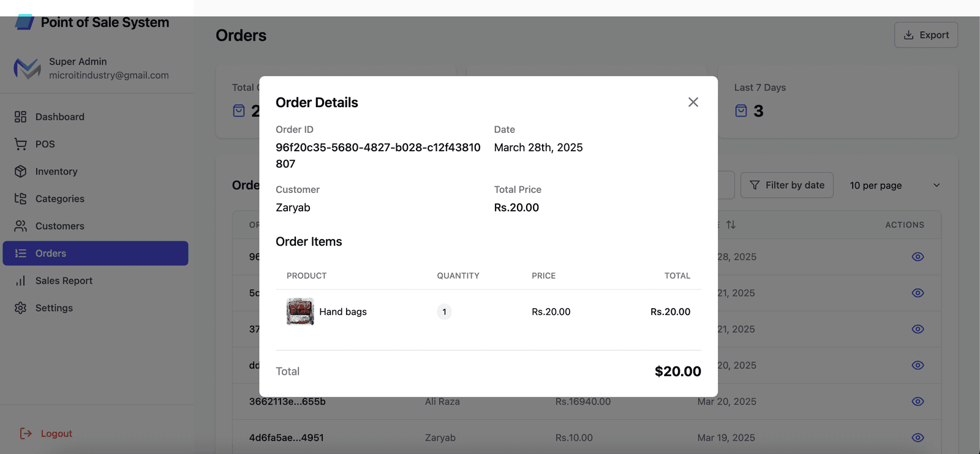Click the order ID 4d6fa5ae...4951

pos(286,437)
